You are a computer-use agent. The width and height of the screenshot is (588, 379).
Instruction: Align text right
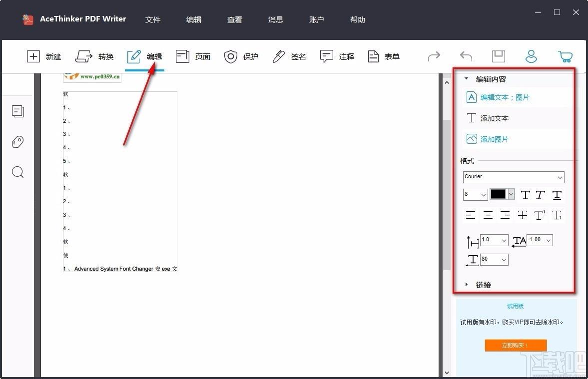pos(505,215)
